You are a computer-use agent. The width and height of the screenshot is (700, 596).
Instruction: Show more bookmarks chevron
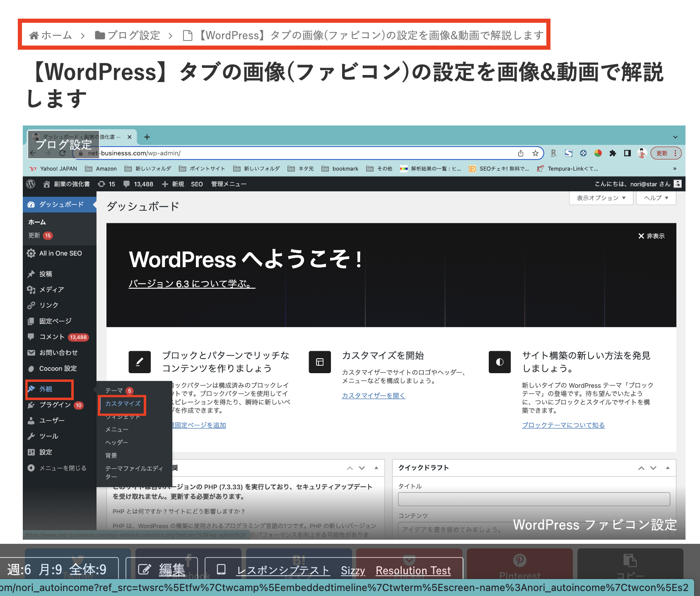[675, 169]
